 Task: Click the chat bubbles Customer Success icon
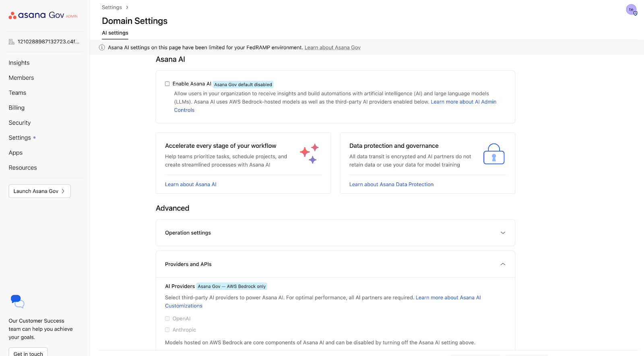[17, 301]
